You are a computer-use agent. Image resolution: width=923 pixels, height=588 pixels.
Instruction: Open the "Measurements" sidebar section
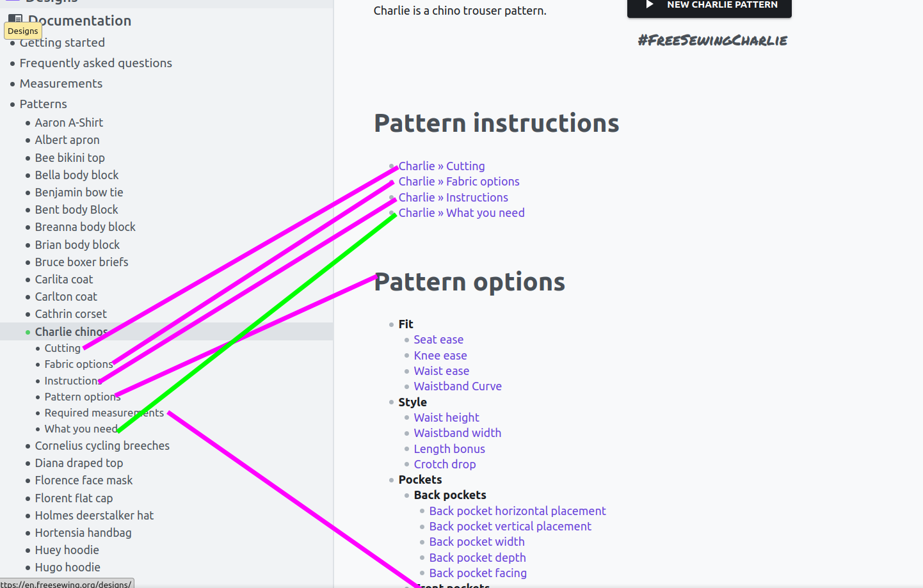coord(61,83)
